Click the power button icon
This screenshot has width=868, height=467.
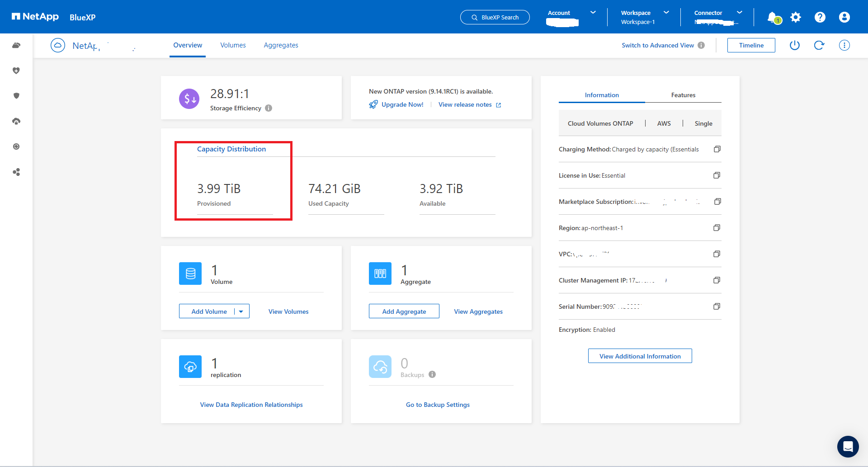tap(794, 45)
